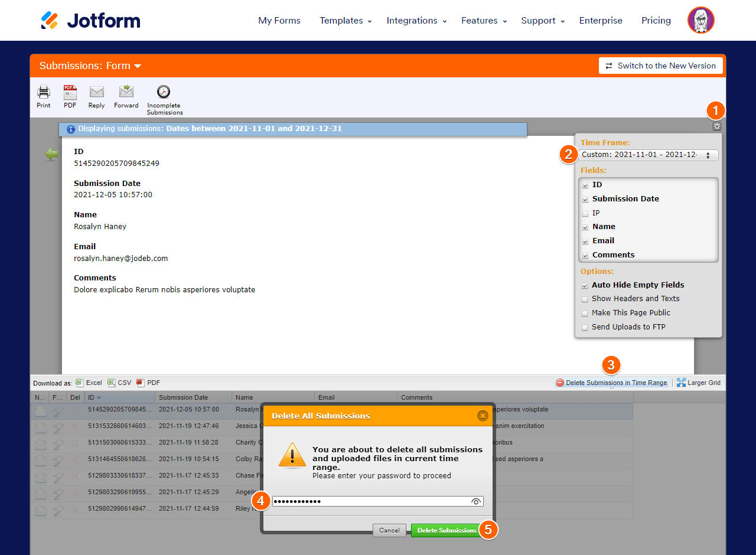756x555 pixels.
Task: Click the Email column header
Action: 356,397
